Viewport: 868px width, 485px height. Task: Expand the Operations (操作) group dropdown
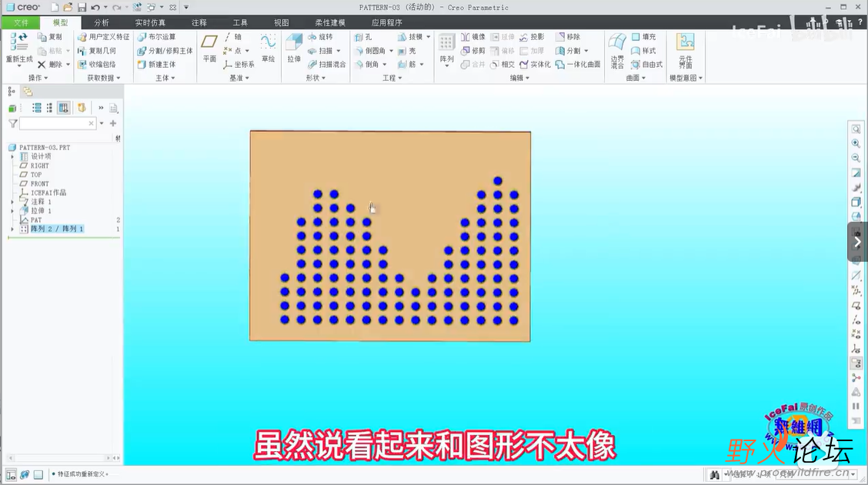point(38,78)
